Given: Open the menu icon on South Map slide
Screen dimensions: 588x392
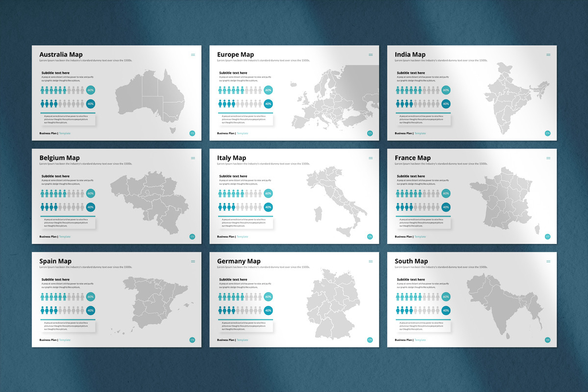Looking at the screenshot, I should point(548,261).
